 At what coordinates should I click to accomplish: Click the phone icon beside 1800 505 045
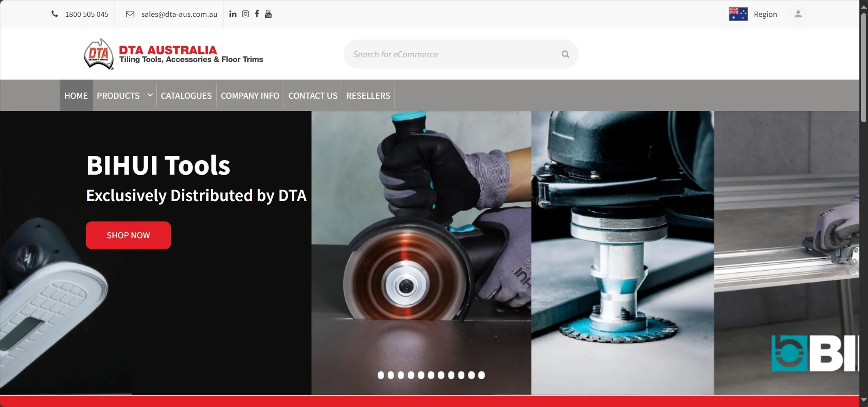click(x=55, y=14)
